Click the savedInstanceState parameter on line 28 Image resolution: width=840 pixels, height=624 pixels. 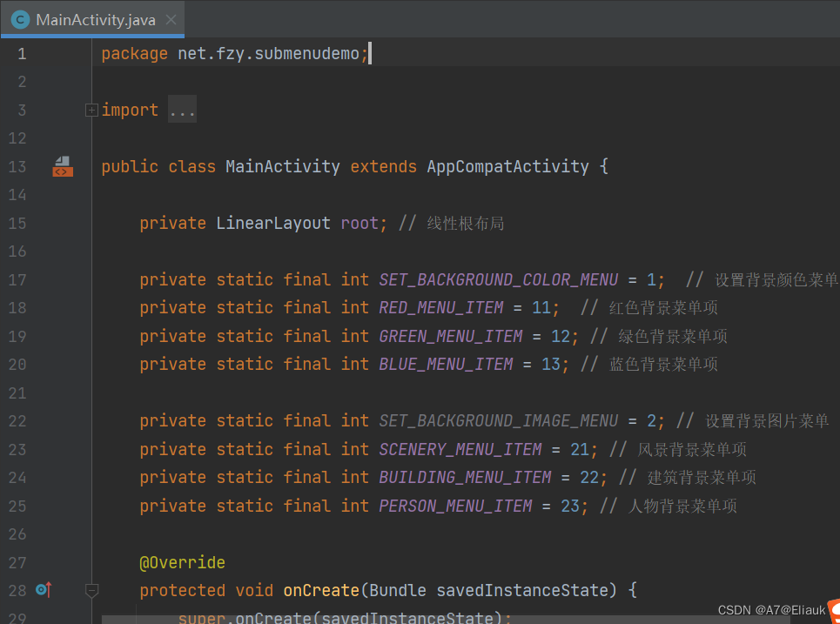click(523, 590)
